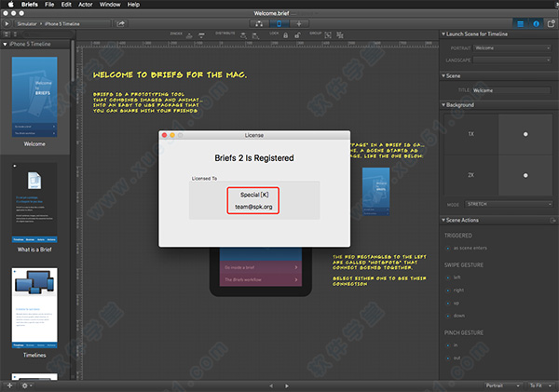Click the scene Title field 'Welcome'
Image resolution: width=559 pixels, height=392 pixels.
pos(511,90)
